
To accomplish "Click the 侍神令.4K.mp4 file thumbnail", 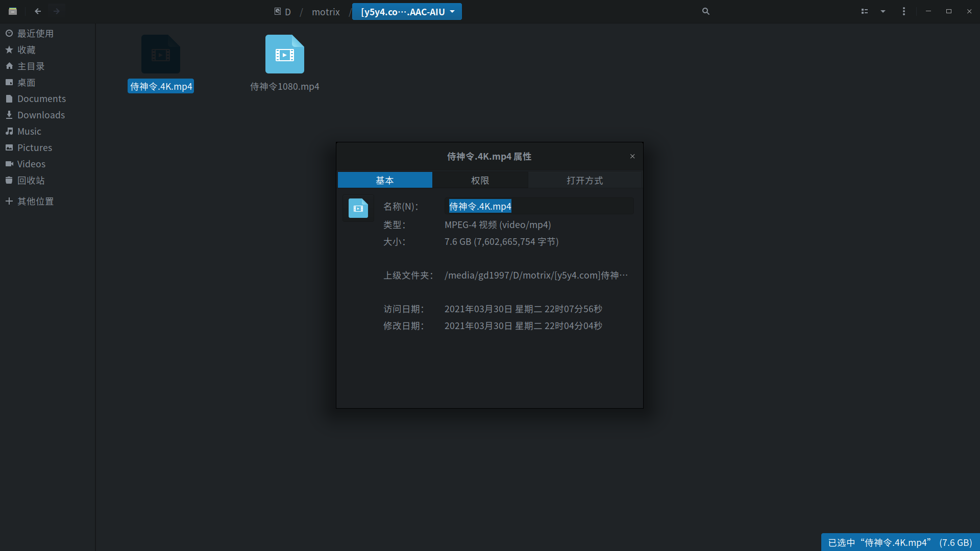I will (x=160, y=55).
